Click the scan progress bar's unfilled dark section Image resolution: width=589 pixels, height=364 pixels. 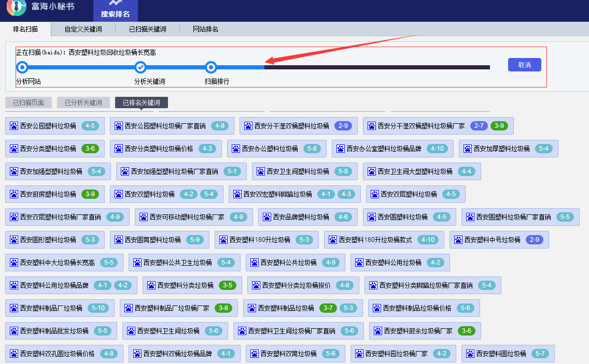(377, 67)
